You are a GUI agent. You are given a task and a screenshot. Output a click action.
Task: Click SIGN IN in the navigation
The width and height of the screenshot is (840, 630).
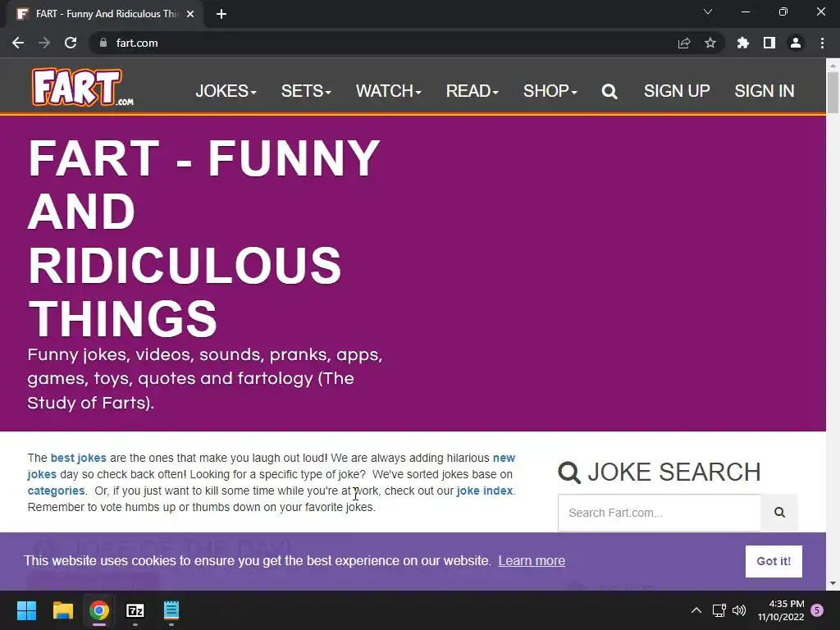[765, 91]
